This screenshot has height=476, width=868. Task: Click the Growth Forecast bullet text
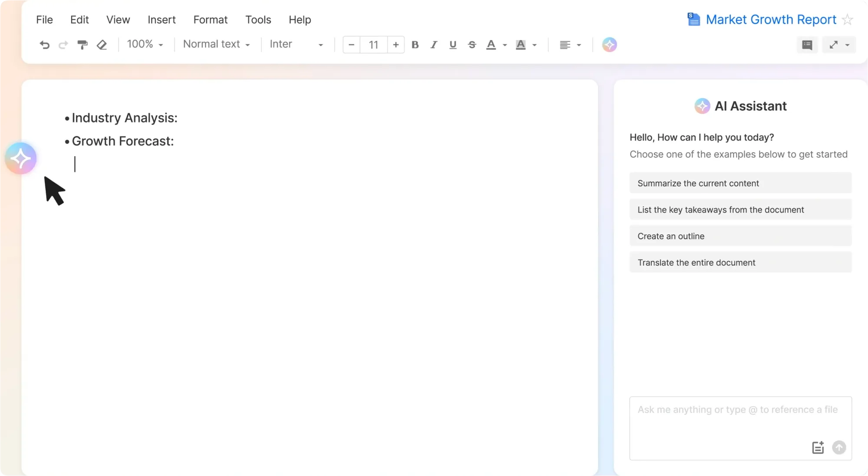[x=123, y=141]
